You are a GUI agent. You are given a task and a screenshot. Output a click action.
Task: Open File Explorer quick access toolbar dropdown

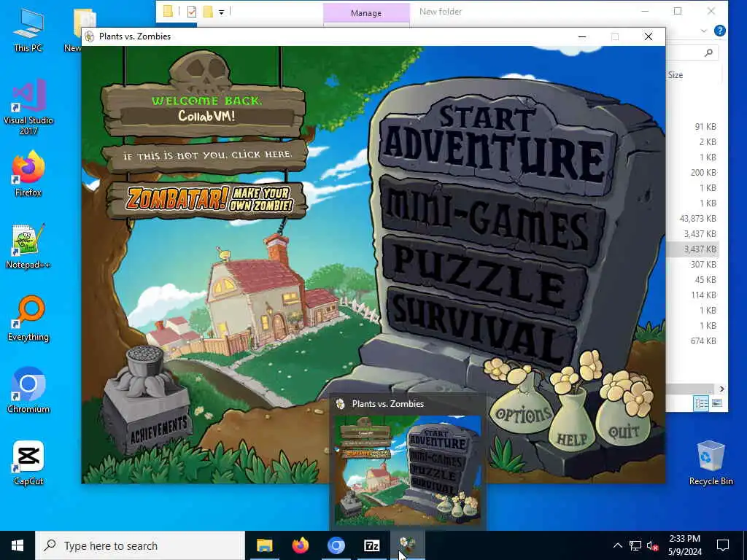coord(222,12)
